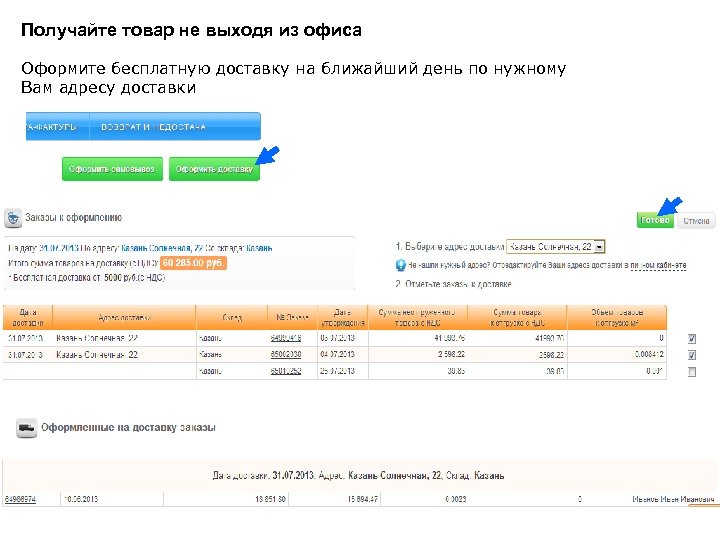720x540 pixels.
Task: Click the date link 31.07.2013 in summary
Action: click(59, 248)
